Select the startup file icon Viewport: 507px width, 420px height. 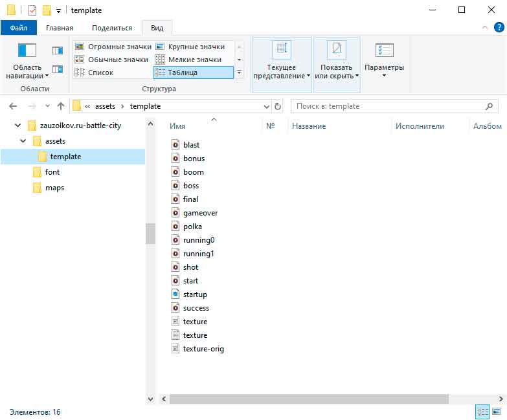tap(175, 294)
